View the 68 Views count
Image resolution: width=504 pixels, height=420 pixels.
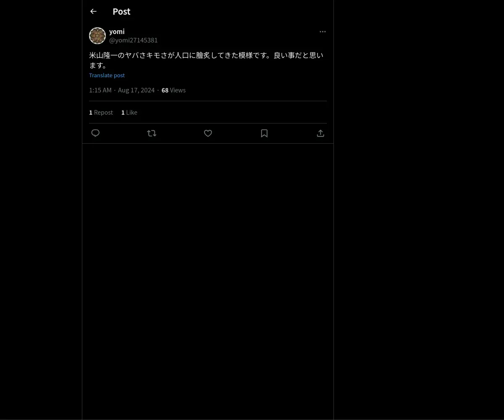173,90
